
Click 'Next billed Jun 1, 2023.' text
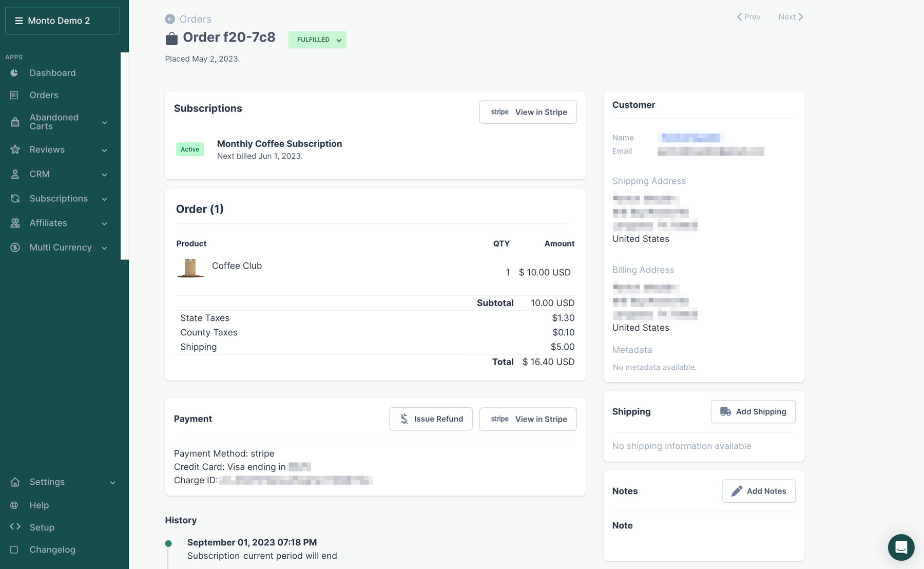point(260,156)
